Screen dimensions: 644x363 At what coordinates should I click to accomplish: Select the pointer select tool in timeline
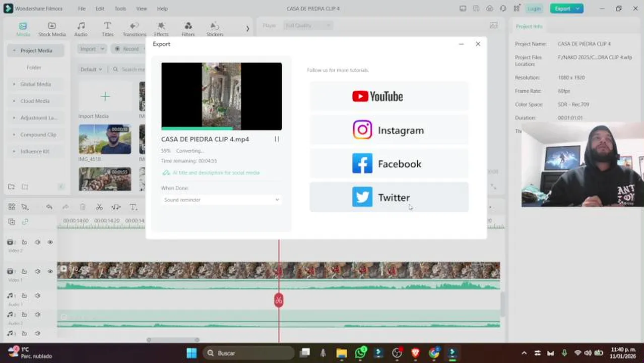pyautogui.click(x=25, y=207)
